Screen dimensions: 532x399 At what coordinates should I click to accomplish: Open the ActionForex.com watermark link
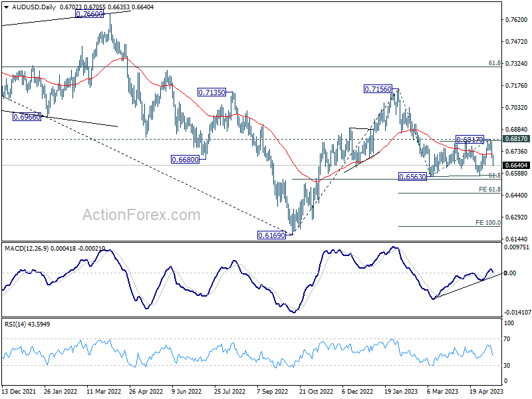coord(142,215)
